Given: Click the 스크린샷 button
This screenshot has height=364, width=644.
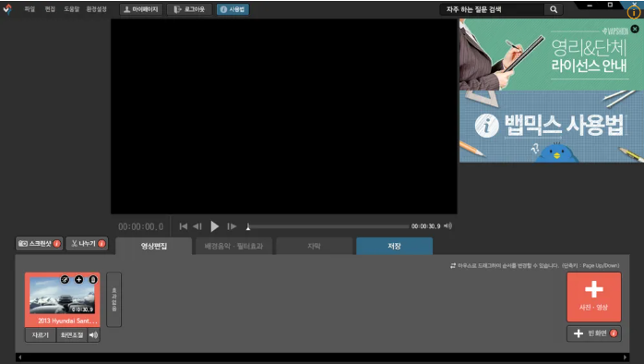Looking at the screenshot, I should [x=39, y=244].
